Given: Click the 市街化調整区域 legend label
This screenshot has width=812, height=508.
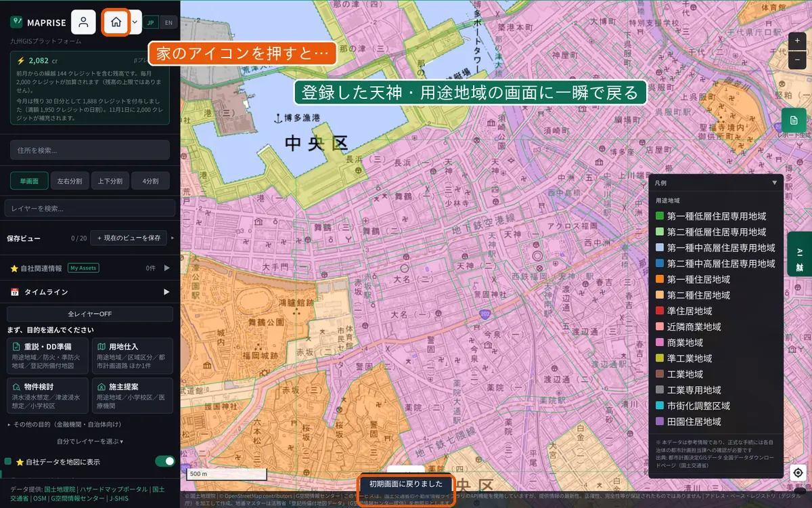Looking at the screenshot, I should point(698,406).
